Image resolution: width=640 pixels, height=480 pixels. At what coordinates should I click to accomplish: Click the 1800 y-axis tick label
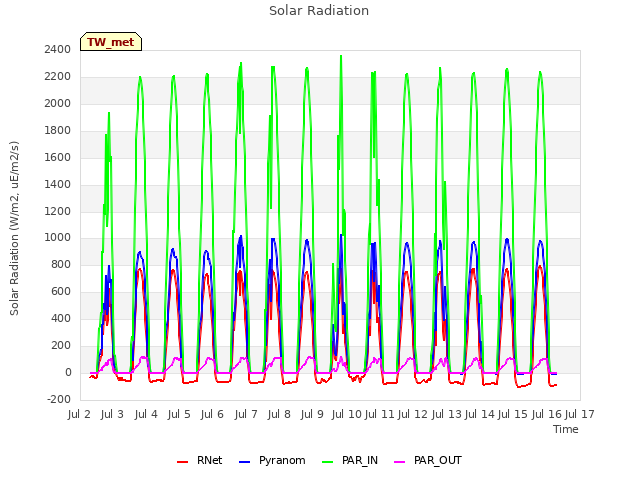click(58, 130)
